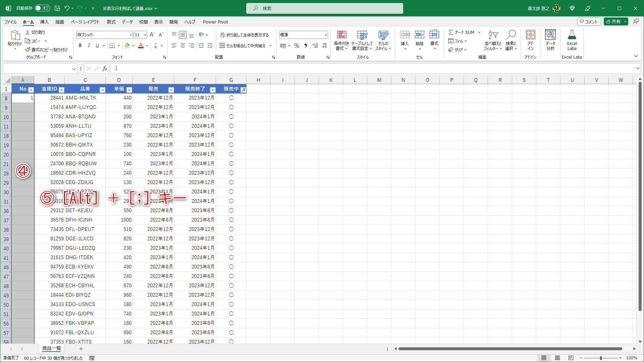Click the Format Painter icon
This screenshot has height=362, width=644.
[28, 50]
